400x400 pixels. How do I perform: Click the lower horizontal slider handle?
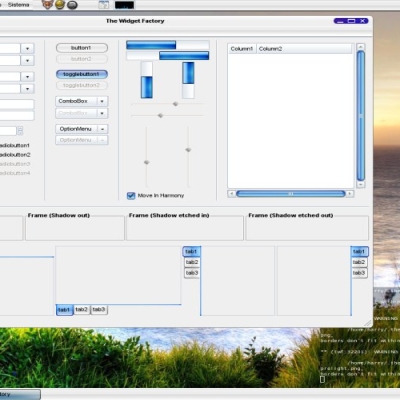coord(160,115)
